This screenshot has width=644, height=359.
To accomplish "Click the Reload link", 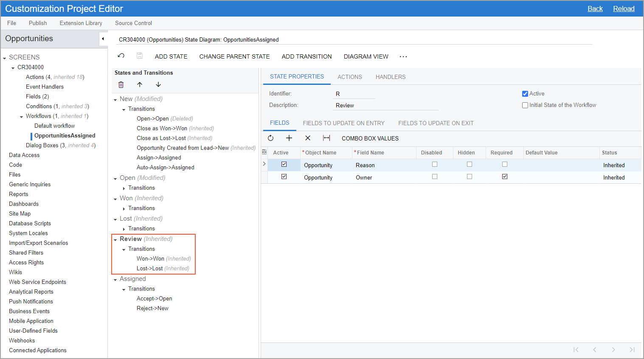I will (623, 8).
